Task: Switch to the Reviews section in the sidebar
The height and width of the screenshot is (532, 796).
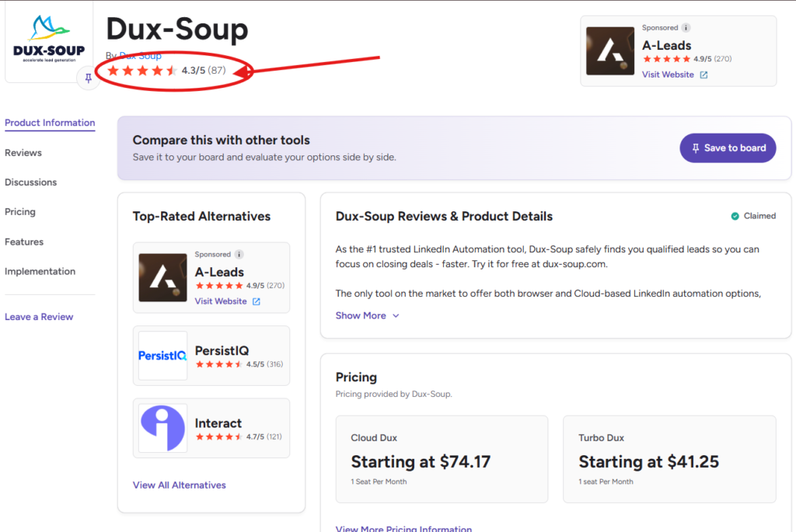Action: point(23,152)
